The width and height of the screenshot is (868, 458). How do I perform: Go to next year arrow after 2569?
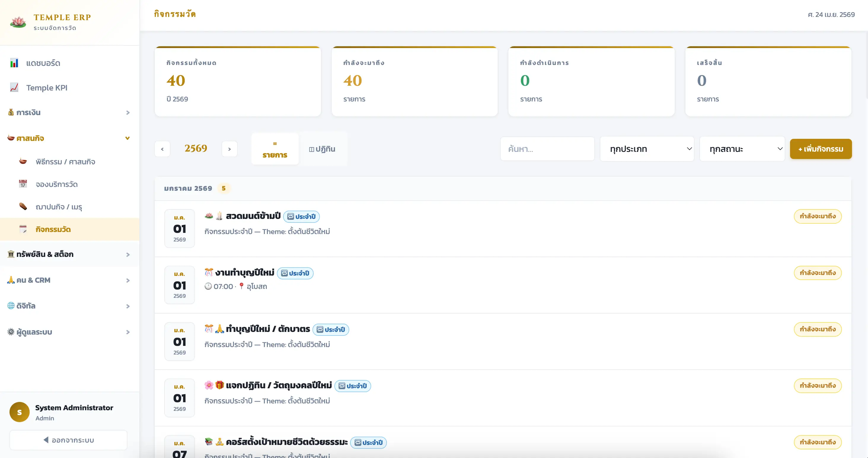click(229, 149)
